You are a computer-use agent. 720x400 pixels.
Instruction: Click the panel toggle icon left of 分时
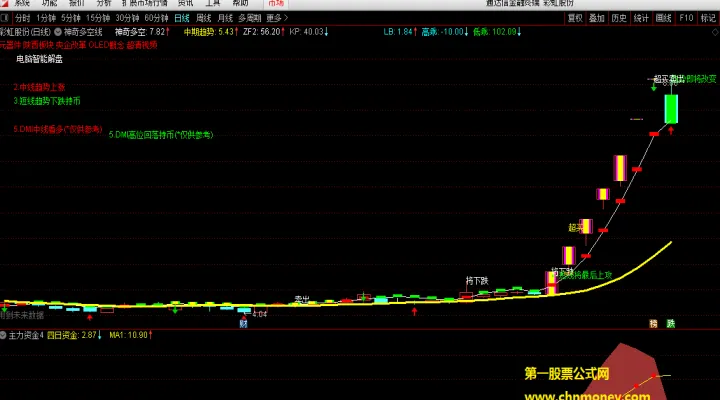[x=5, y=18]
